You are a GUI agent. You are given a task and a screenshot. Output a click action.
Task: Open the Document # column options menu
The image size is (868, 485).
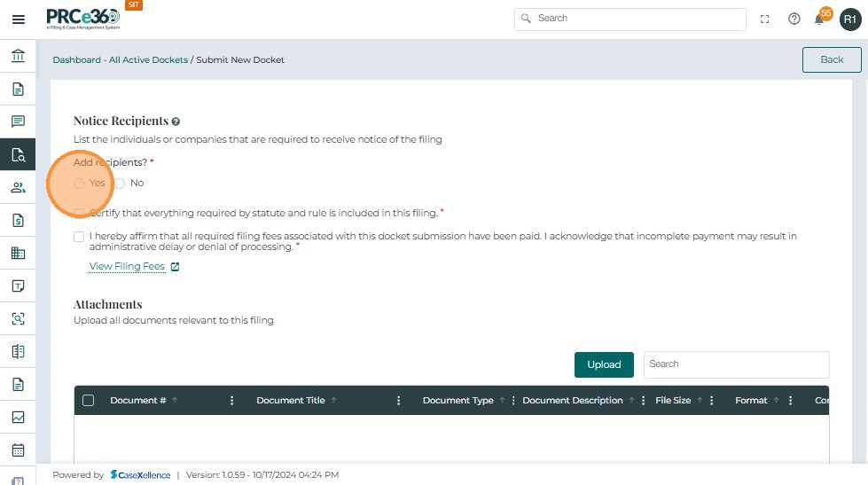(x=232, y=401)
